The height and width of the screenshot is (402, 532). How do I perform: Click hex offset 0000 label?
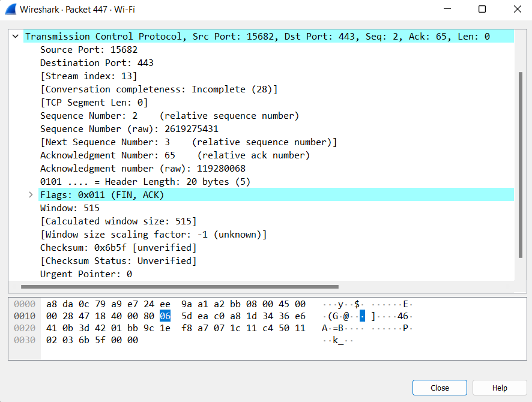[25, 304]
